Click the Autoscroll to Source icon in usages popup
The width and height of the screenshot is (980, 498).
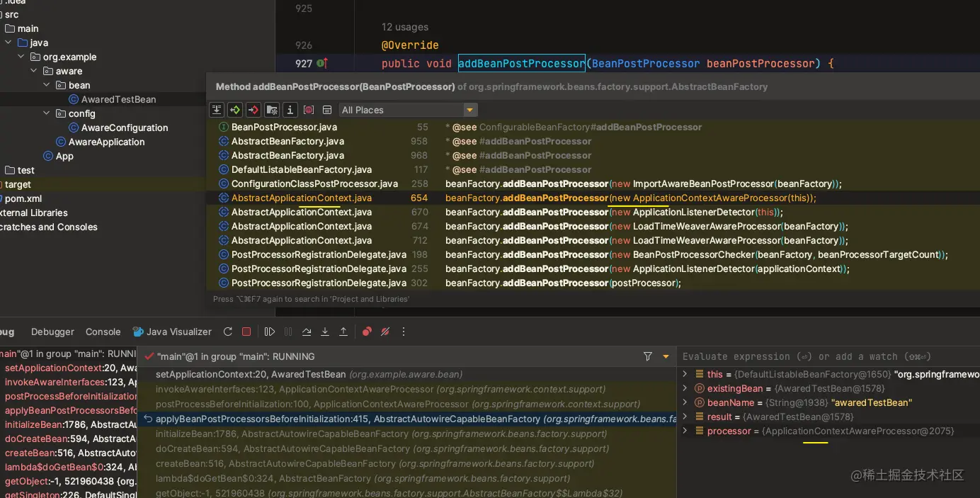click(x=217, y=110)
